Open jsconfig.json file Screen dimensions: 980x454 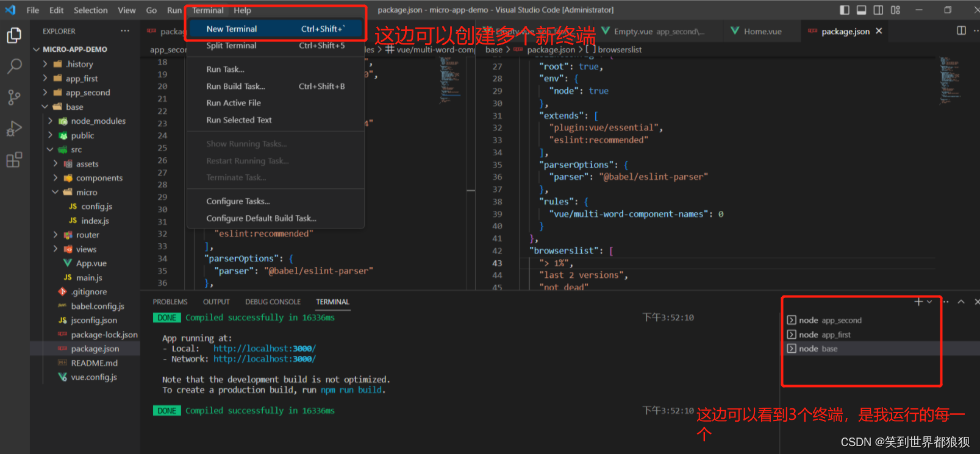point(85,320)
